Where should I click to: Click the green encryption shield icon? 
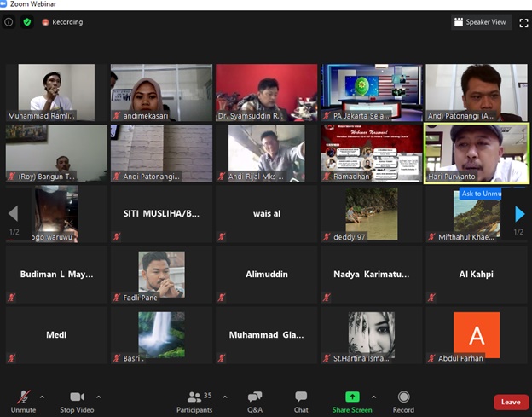click(27, 22)
